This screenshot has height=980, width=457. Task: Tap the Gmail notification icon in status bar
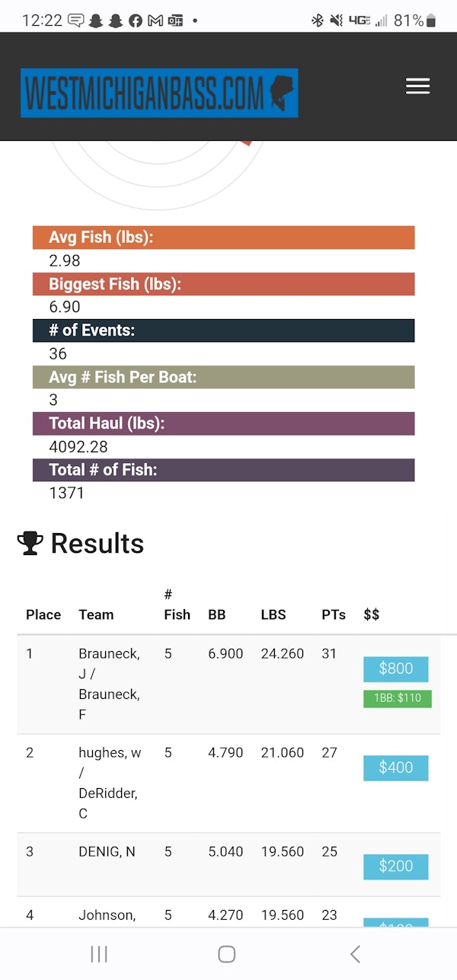pyautogui.click(x=155, y=21)
